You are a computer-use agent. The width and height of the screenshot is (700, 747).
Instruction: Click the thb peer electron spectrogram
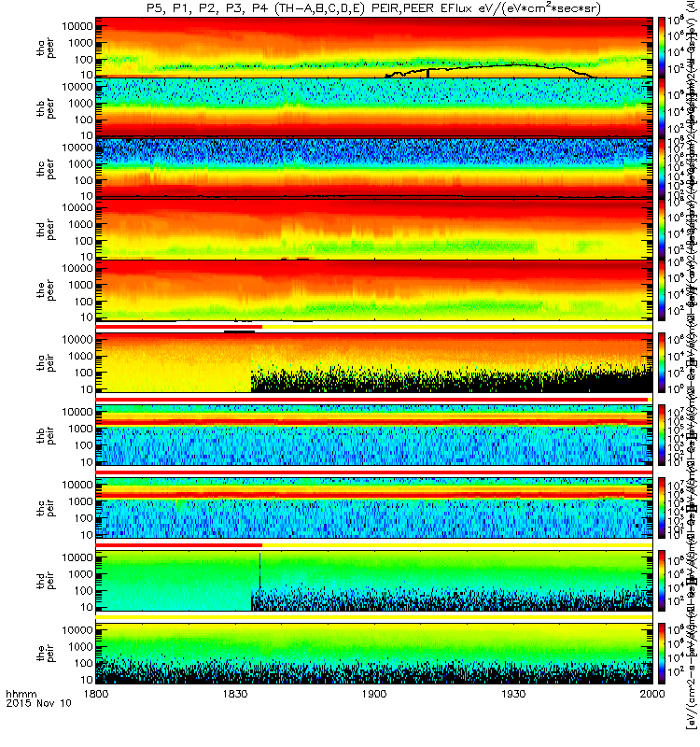click(x=374, y=107)
